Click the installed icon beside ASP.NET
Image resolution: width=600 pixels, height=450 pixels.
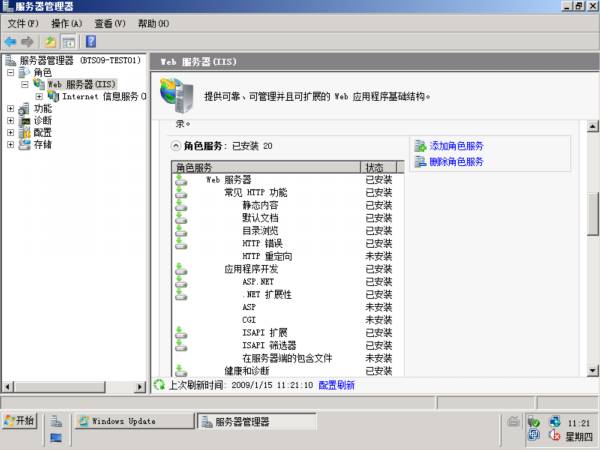point(181,282)
